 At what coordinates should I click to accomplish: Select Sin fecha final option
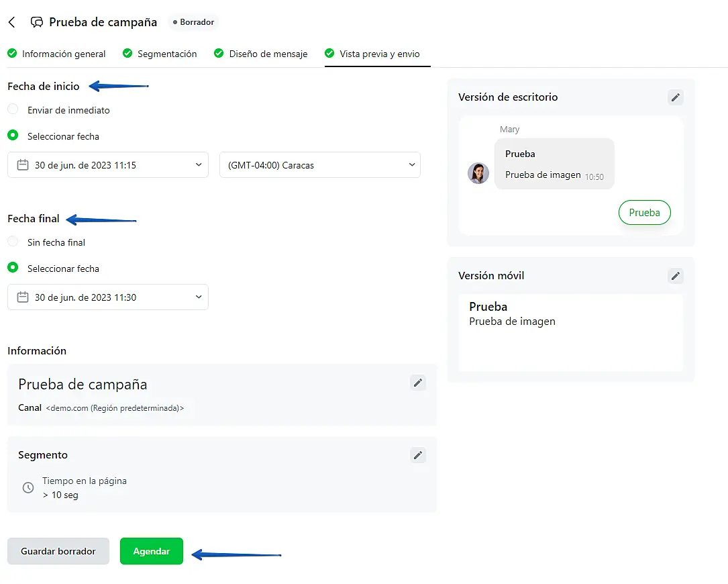[x=13, y=242]
